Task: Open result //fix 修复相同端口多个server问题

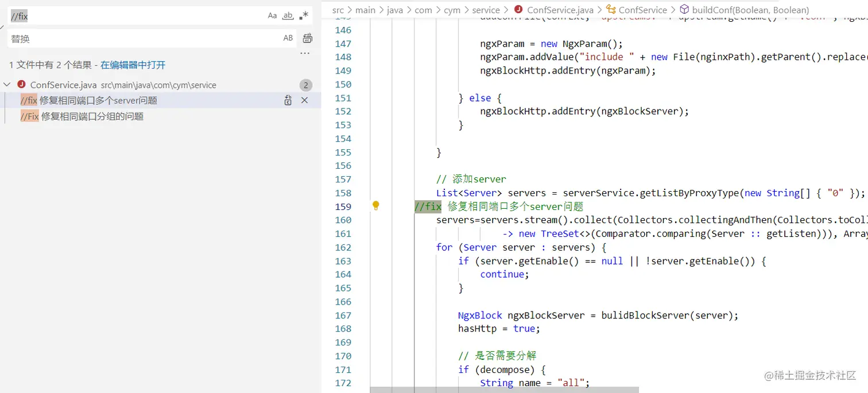Action: (x=89, y=100)
